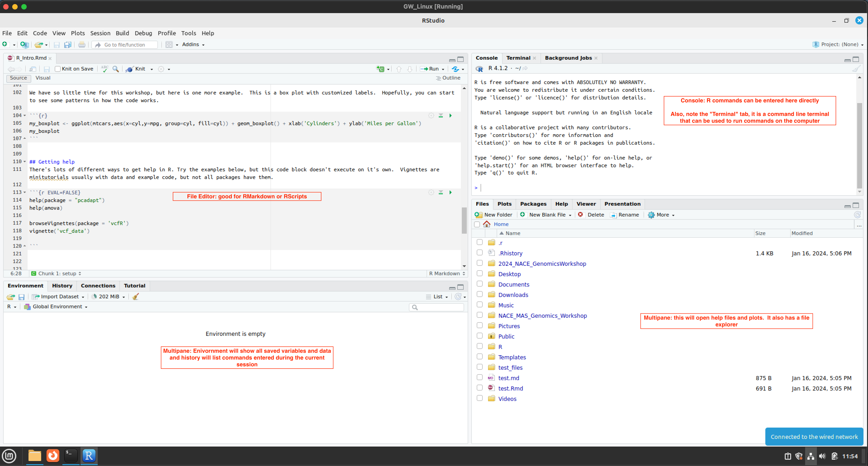Screen dimensions: 868x466
Task: Switch to the Visual editor mode
Action: pyautogui.click(x=43, y=78)
